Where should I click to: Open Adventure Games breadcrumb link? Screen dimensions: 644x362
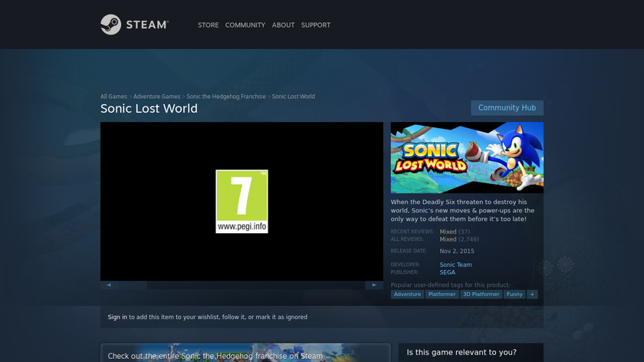coord(157,97)
